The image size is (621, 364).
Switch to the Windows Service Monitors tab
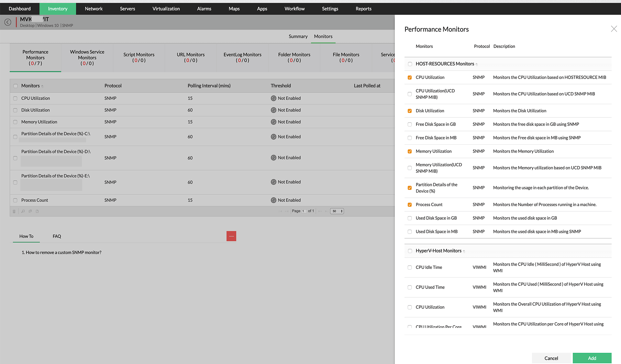tap(87, 58)
